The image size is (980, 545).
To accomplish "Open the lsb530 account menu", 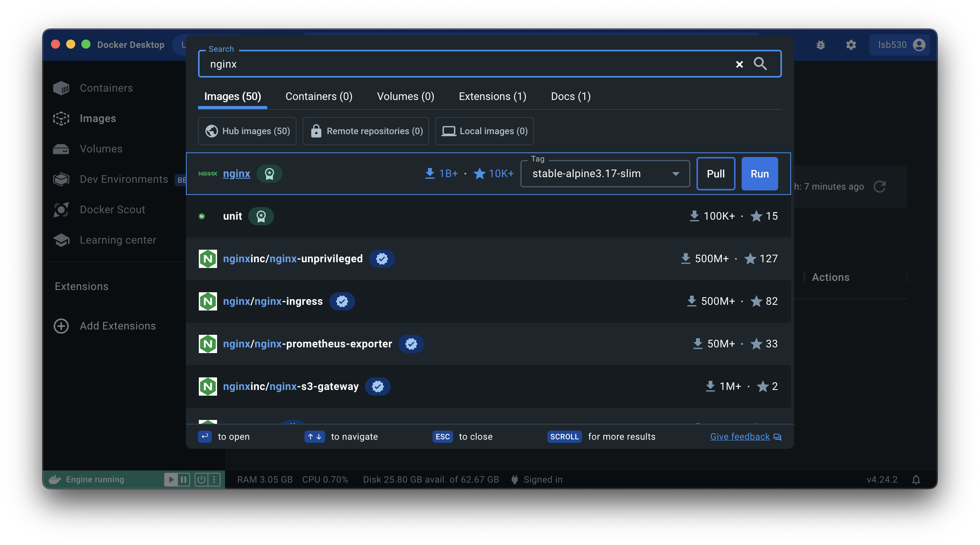I will coord(900,45).
